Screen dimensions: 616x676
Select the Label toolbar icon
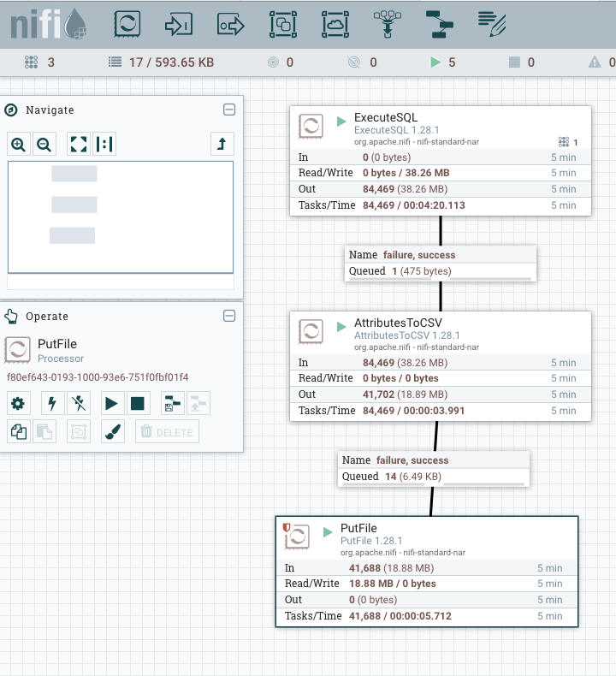492,24
